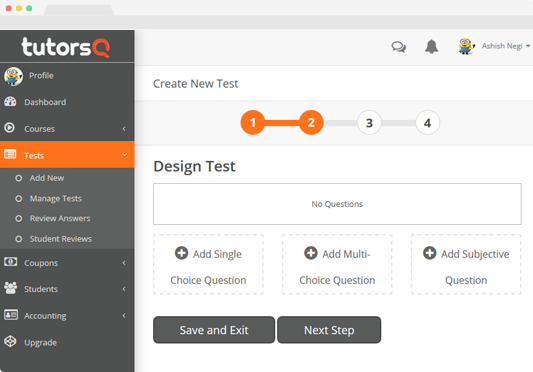Click Save and Exit button

coord(214,330)
